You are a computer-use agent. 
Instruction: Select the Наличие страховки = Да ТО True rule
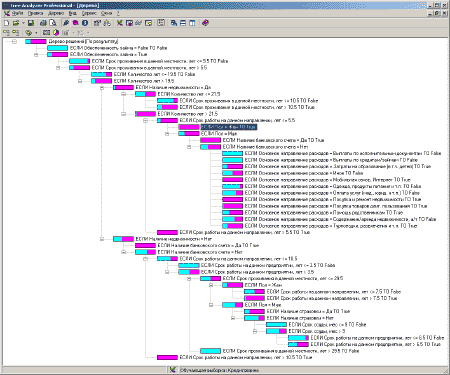click(x=308, y=311)
